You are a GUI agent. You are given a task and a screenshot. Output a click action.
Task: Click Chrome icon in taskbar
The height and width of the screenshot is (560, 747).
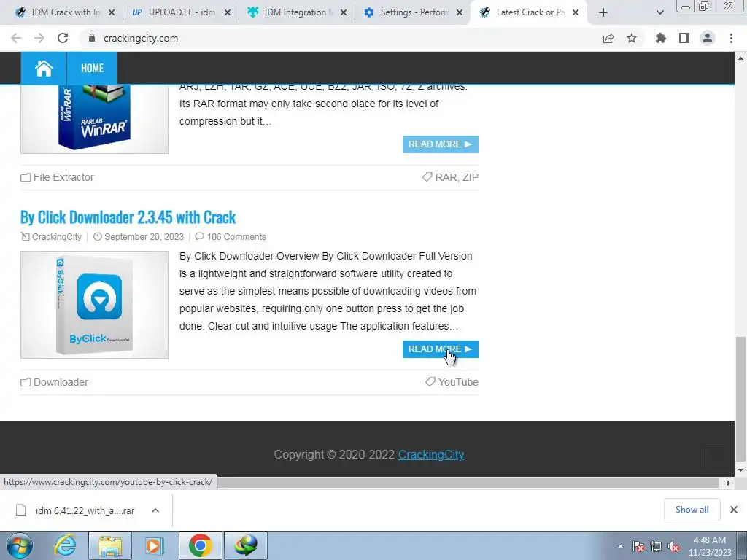point(200,545)
